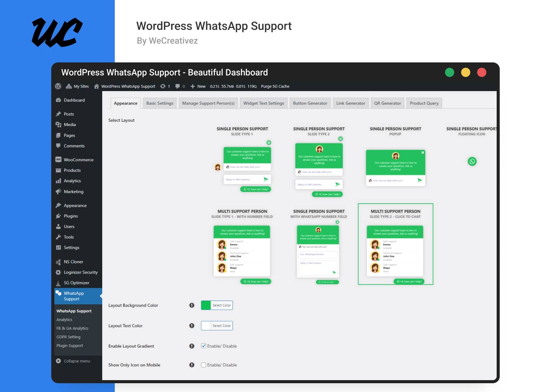Switch to the Appearance tab
This screenshot has height=392, width=551.
point(126,103)
